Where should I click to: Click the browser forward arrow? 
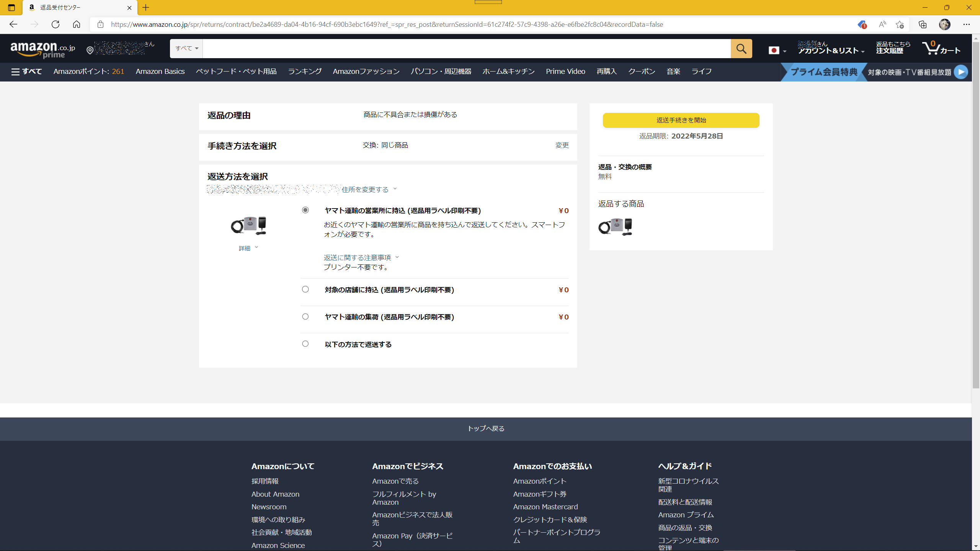[x=34, y=24]
